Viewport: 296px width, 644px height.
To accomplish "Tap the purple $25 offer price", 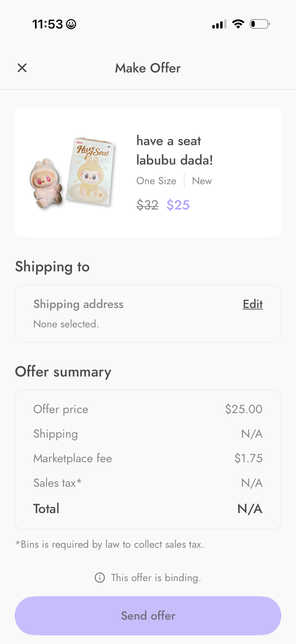I will pyautogui.click(x=178, y=205).
